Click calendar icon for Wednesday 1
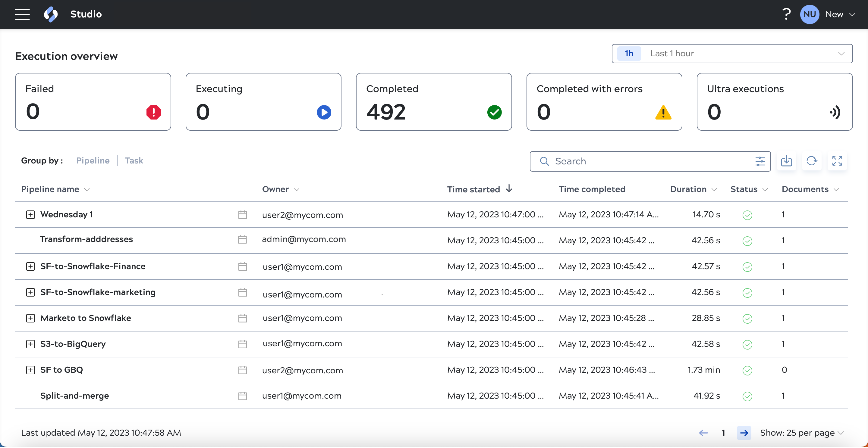The width and height of the screenshot is (868, 448). click(242, 215)
